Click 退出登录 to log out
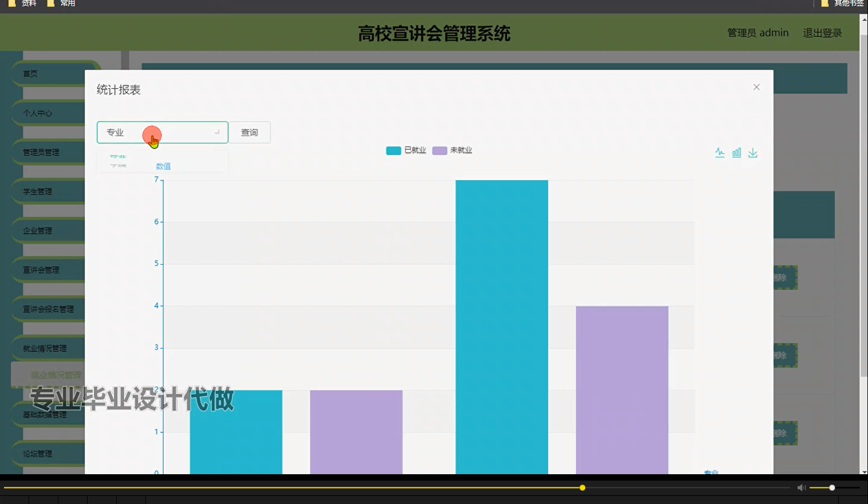Screen dimensions: 868x504 point(822,33)
